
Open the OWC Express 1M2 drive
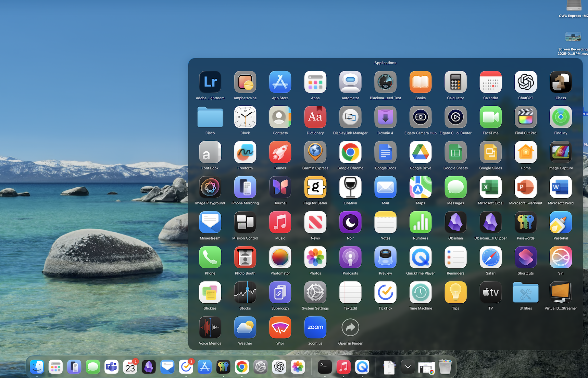(574, 5)
